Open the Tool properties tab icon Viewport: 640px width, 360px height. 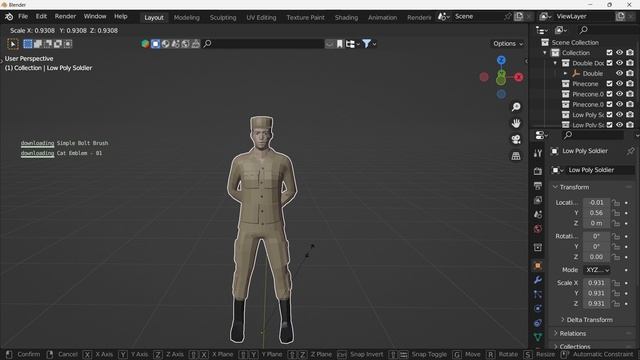(538, 153)
